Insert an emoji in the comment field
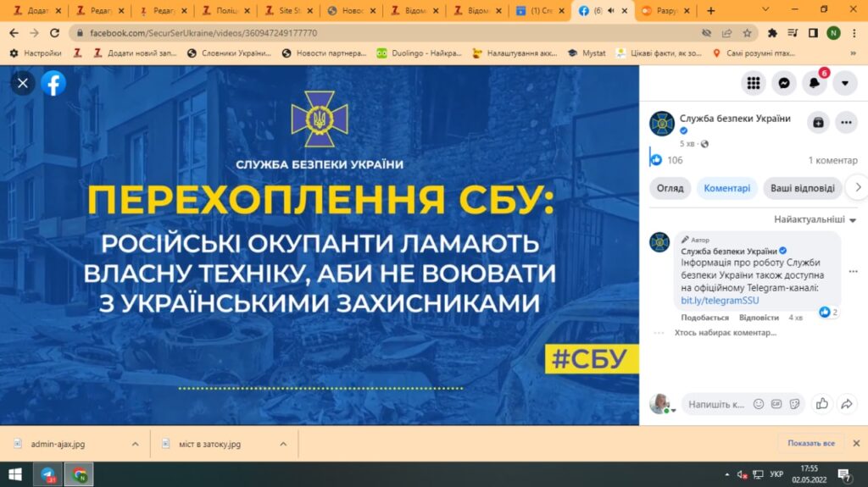This screenshot has width=868, height=487. (x=759, y=404)
